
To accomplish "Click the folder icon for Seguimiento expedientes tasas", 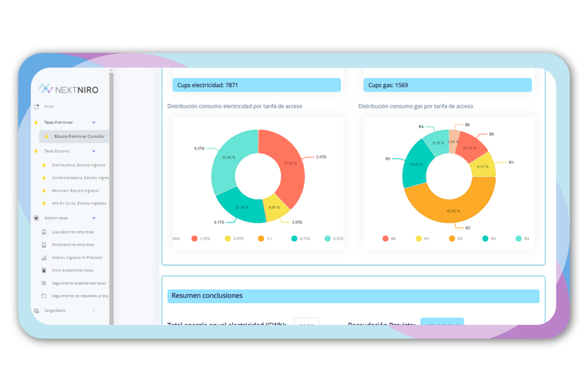I will (44, 284).
